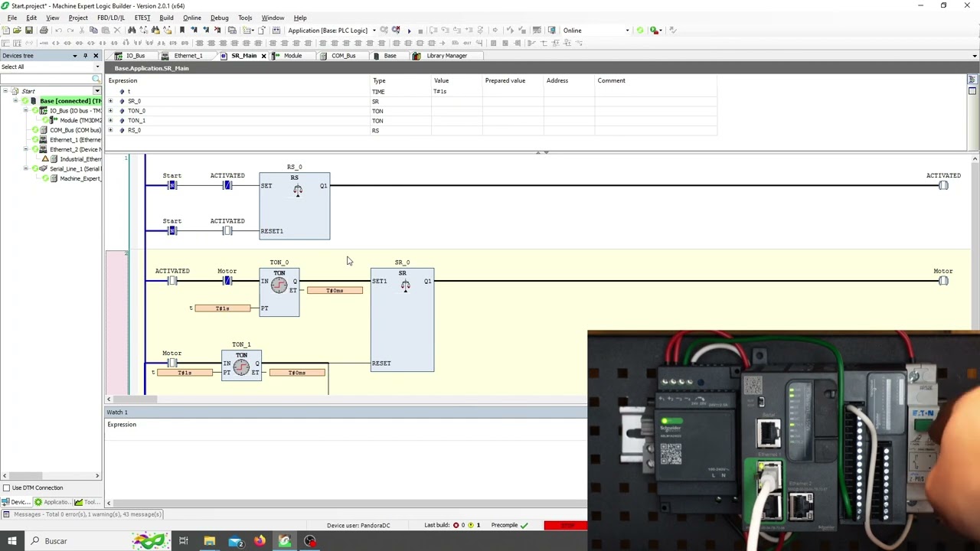Click the Start (run) application icon
The width and height of the screenshot is (980, 551).
coord(409,31)
